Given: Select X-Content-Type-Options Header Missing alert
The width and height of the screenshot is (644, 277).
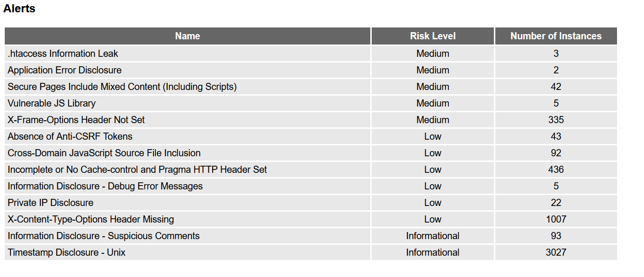Looking at the screenshot, I should (91, 219).
